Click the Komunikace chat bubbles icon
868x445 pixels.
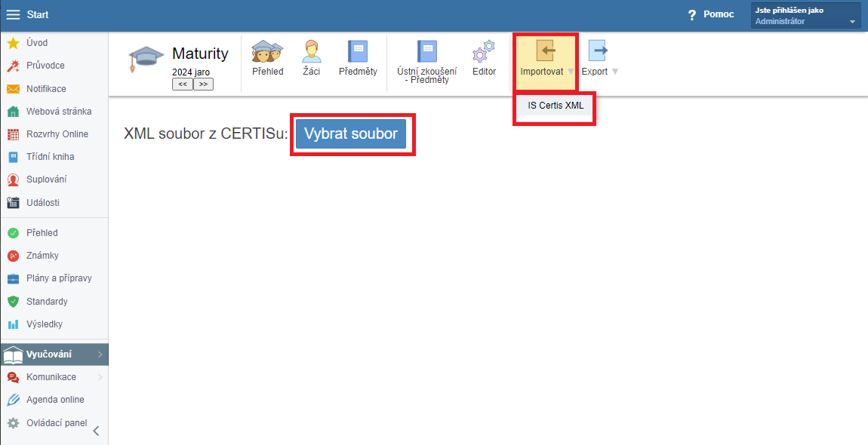point(14,377)
